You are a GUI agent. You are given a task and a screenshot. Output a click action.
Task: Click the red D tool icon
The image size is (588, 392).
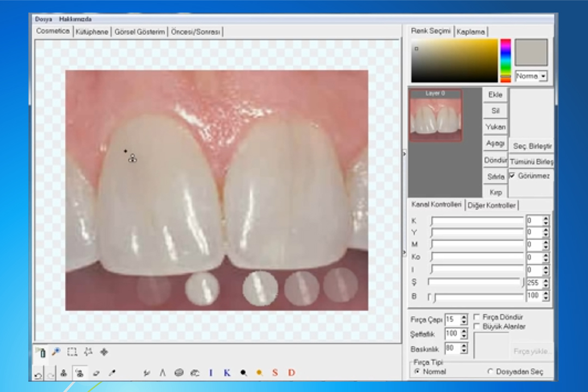(291, 373)
